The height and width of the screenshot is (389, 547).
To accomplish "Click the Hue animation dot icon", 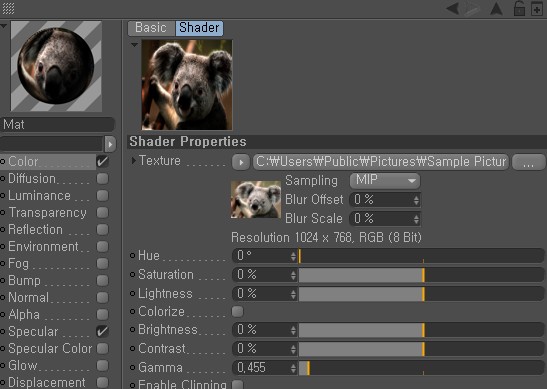I will click(x=132, y=256).
